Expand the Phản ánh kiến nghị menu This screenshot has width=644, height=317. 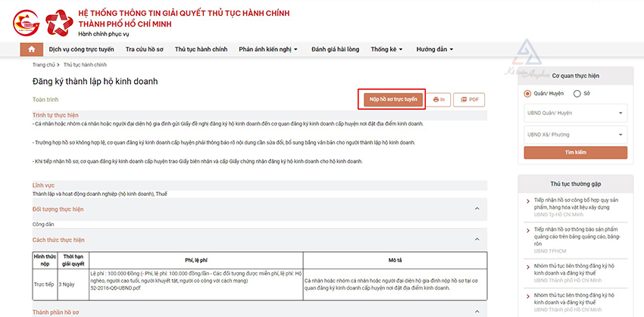click(268, 49)
